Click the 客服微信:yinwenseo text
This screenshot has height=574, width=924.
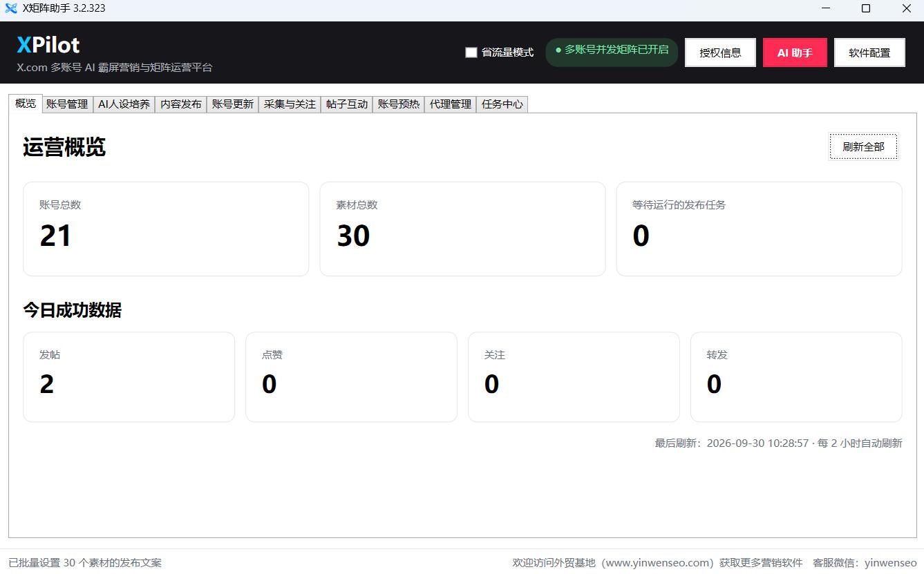pos(865,562)
